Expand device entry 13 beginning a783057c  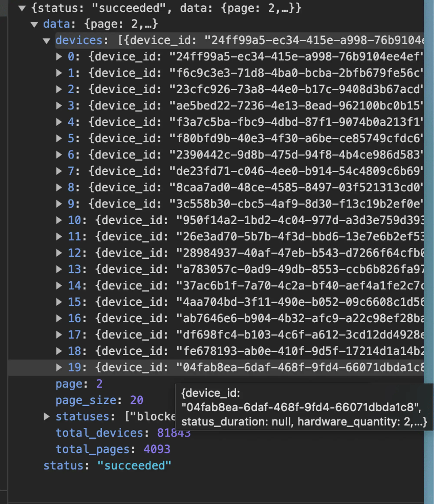[x=59, y=269]
